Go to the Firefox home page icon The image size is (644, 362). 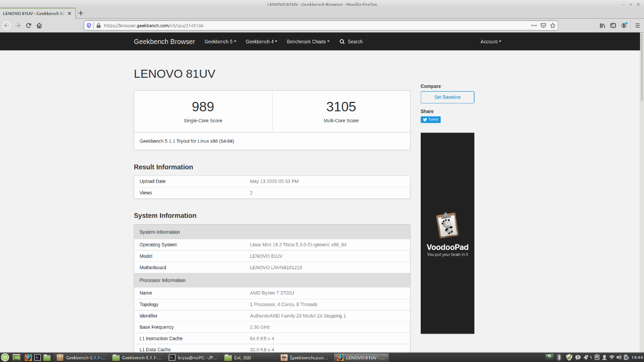39,25
